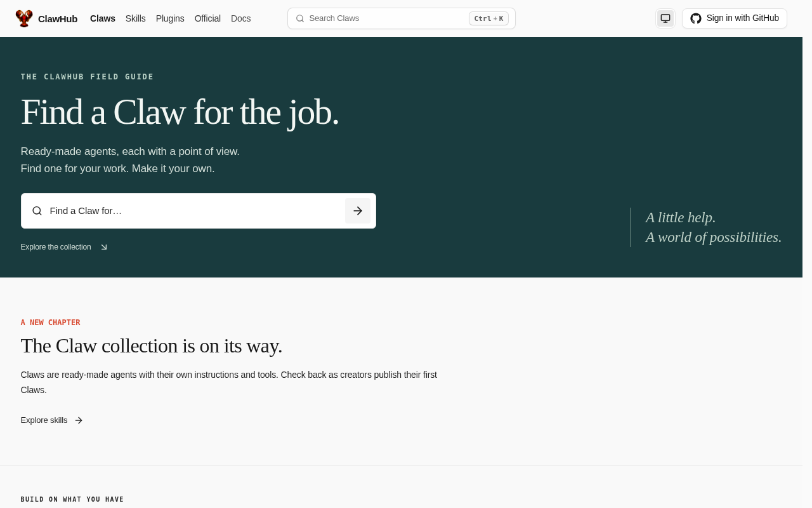Click "THE CLAWHUB FIELD GUIDE" label
This screenshot has height=508, width=812.
tap(88, 77)
